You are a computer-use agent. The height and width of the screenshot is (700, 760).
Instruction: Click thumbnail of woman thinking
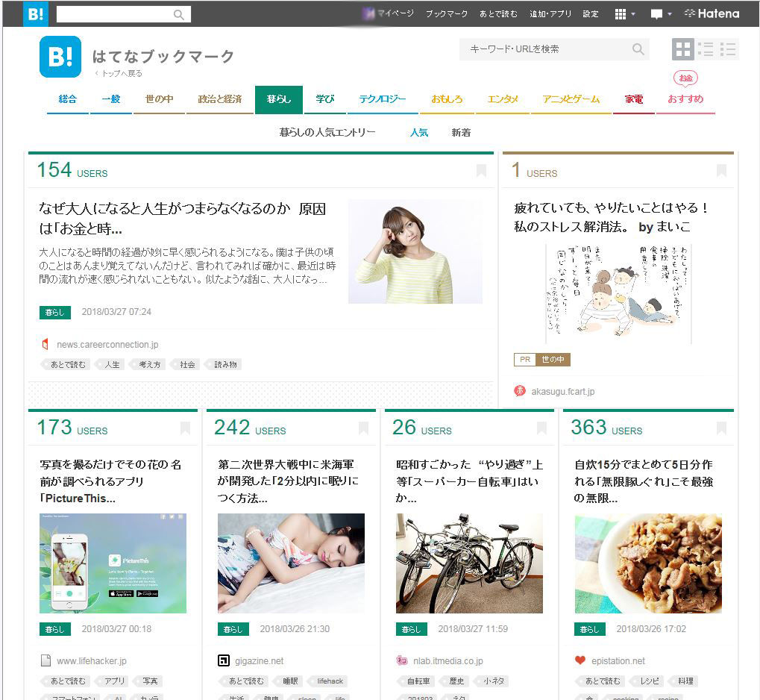[415, 251]
